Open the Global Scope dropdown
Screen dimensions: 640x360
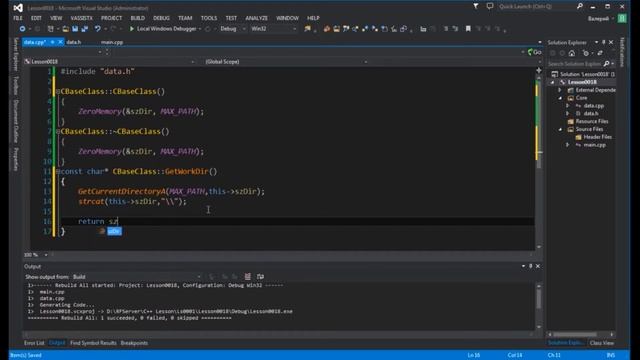pyautogui.click(x=286, y=62)
